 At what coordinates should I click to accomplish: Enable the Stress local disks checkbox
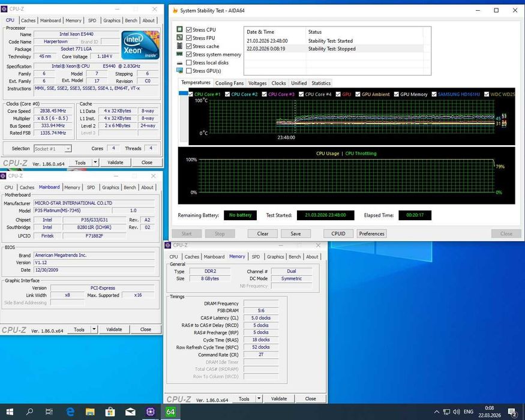[x=189, y=62]
